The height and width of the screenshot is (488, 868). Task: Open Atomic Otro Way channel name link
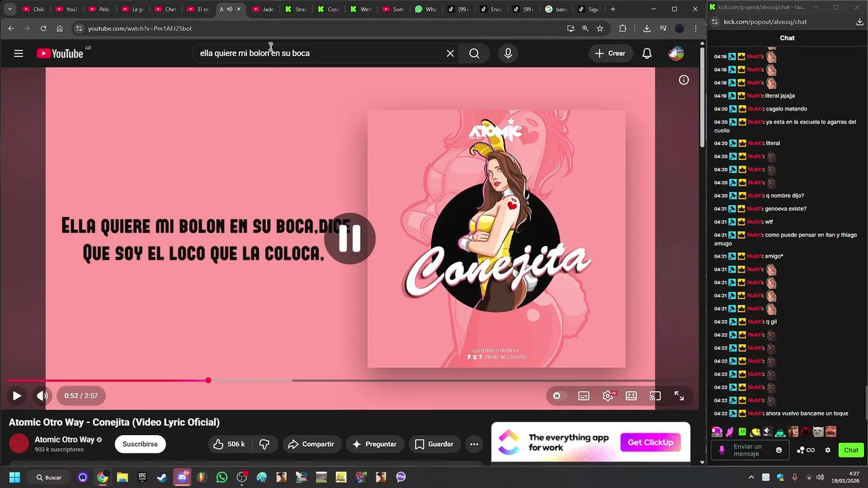(64, 440)
